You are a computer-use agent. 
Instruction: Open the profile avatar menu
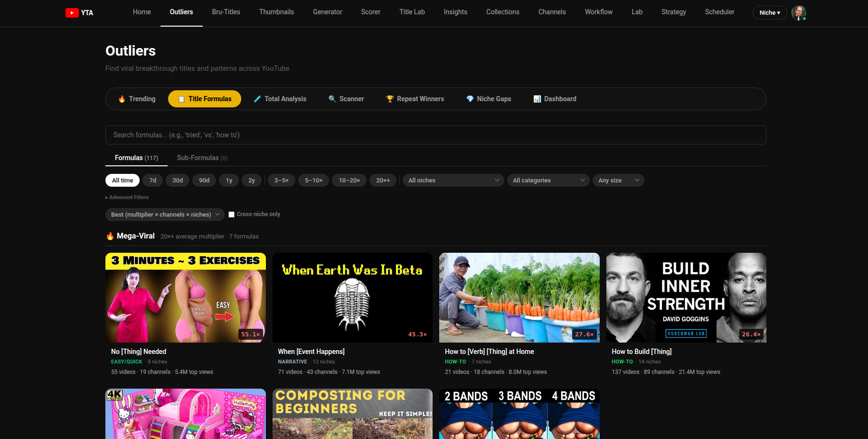[799, 13]
